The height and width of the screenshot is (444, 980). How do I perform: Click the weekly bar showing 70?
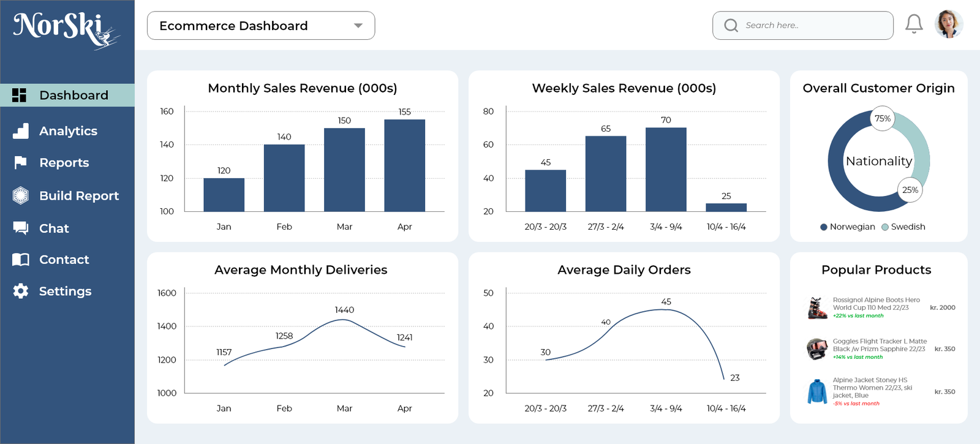pos(666,170)
